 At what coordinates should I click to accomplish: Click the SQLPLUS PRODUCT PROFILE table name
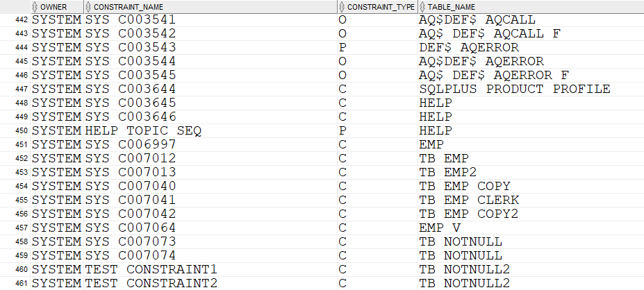tap(515, 89)
